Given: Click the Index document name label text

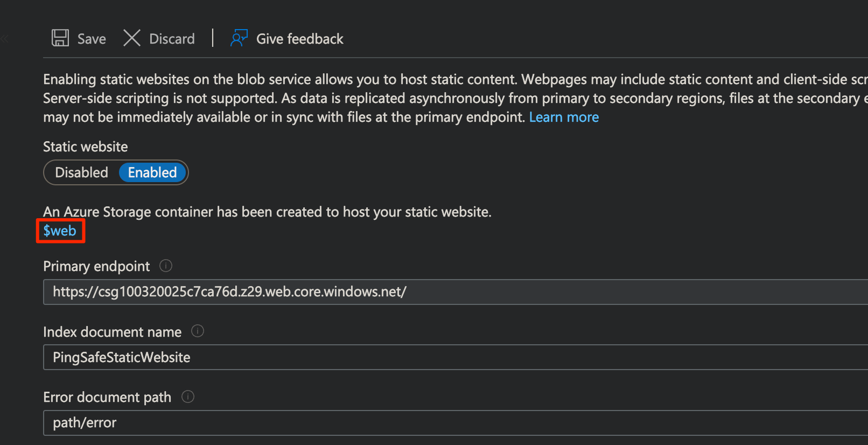Looking at the screenshot, I should coord(112,332).
